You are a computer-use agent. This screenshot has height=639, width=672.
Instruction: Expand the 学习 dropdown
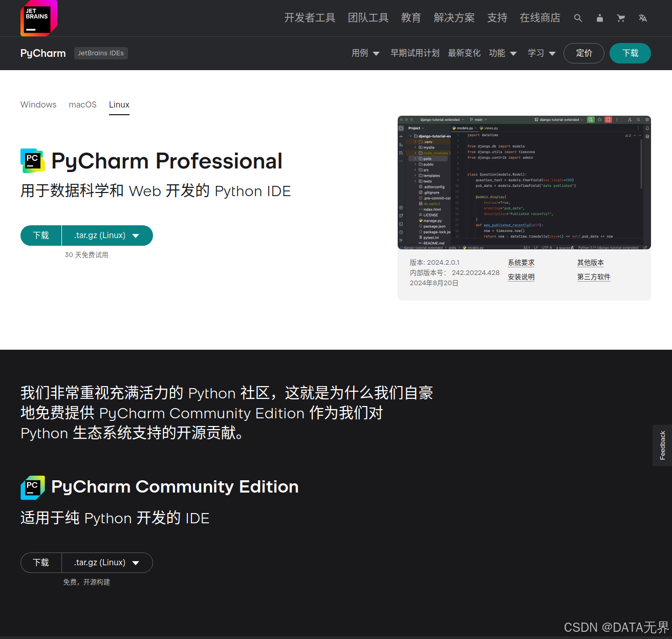click(x=541, y=53)
